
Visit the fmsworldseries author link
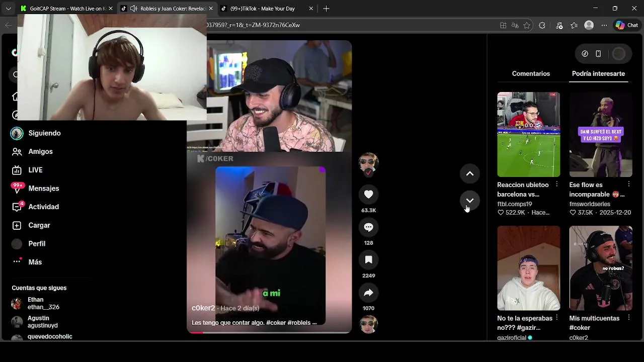(x=590, y=204)
